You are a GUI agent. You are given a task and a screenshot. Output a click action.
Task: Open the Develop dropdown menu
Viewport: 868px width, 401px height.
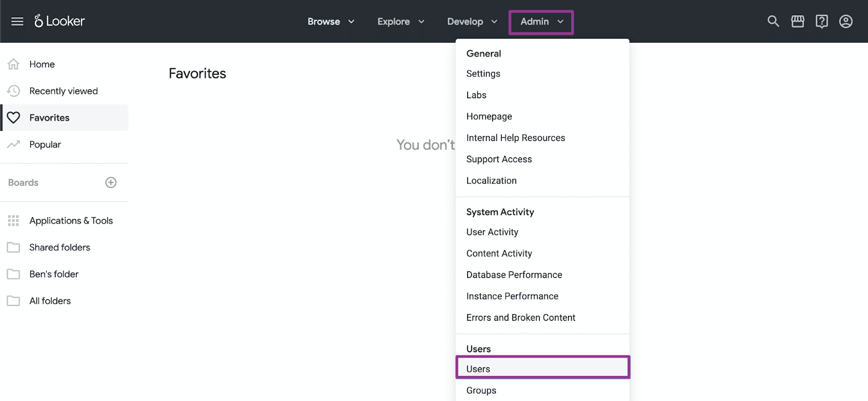(471, 22)
